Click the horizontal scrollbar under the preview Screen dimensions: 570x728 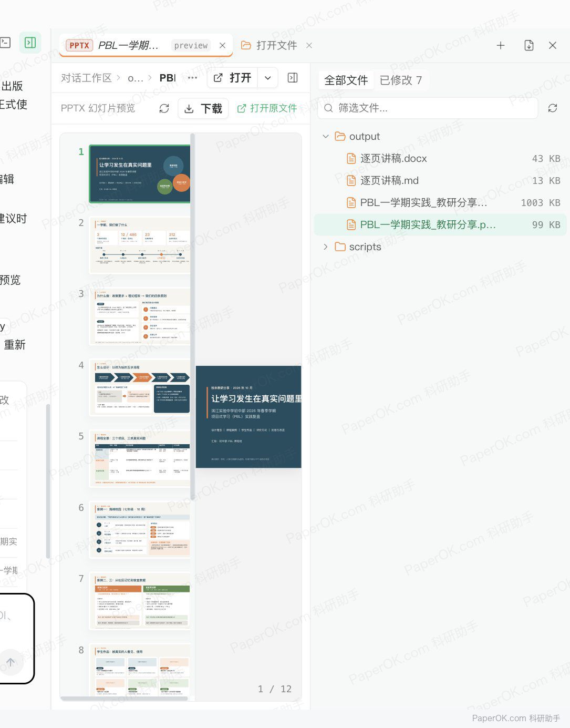pyautogui.click(x=124, y=699)
